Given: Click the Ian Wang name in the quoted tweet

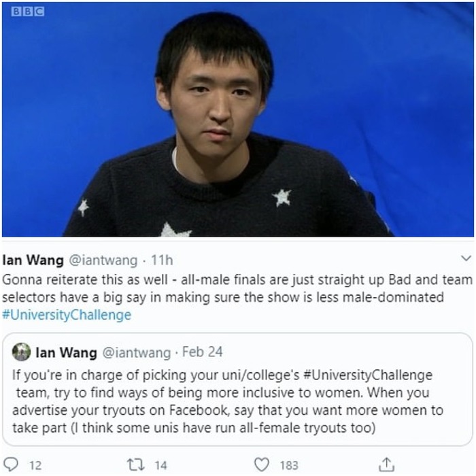Looking at the screenshot, I should [x=66, y=352].
